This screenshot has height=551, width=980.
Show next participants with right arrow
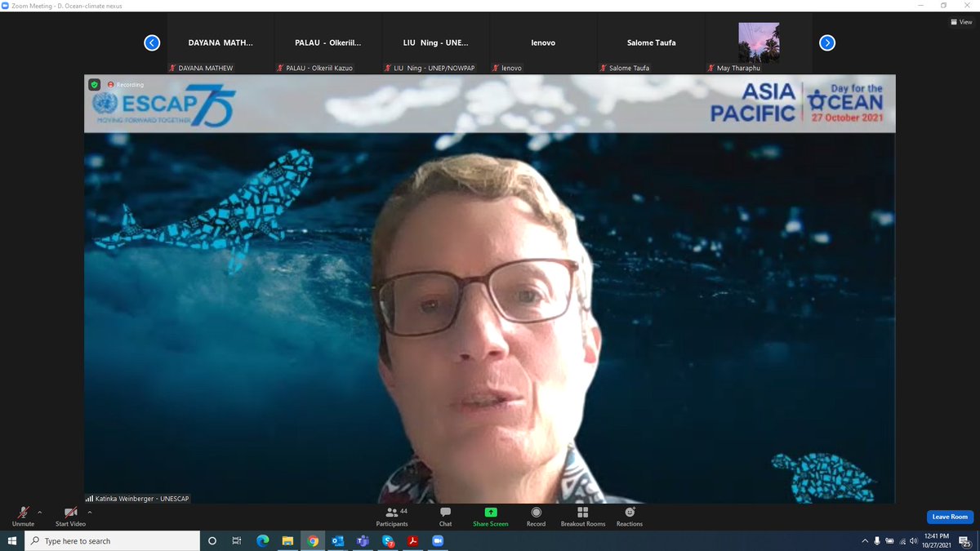pos(827,43)
